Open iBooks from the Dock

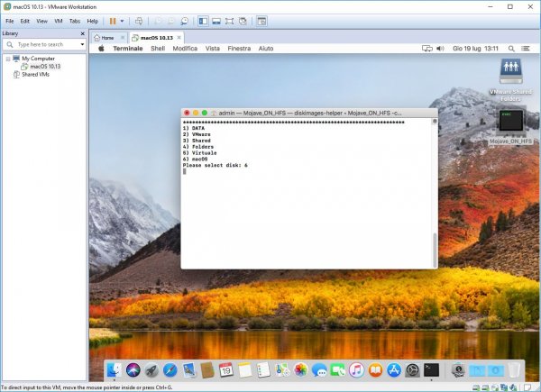pos(375,370)
